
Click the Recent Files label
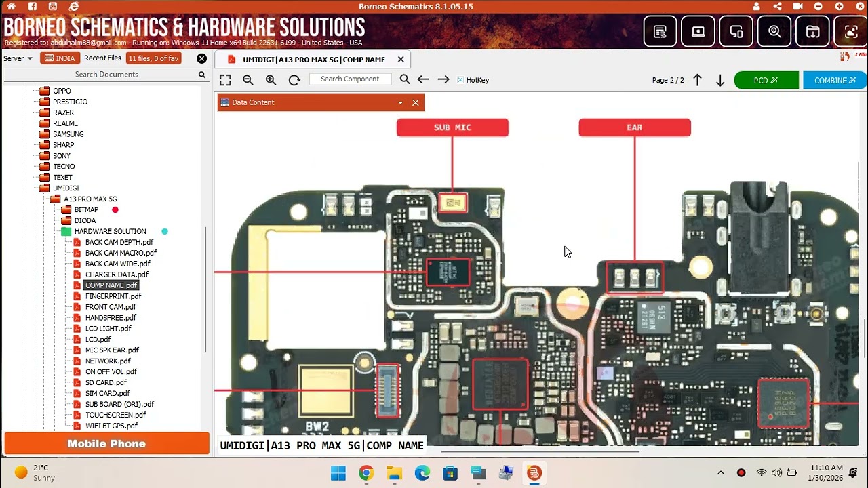(x=102, y=58)
